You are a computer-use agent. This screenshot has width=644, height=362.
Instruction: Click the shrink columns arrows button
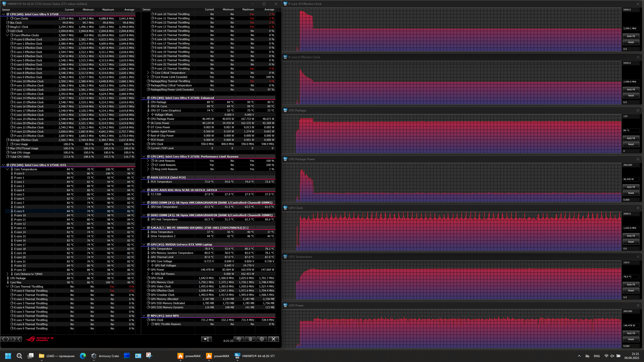coord(17,339)
